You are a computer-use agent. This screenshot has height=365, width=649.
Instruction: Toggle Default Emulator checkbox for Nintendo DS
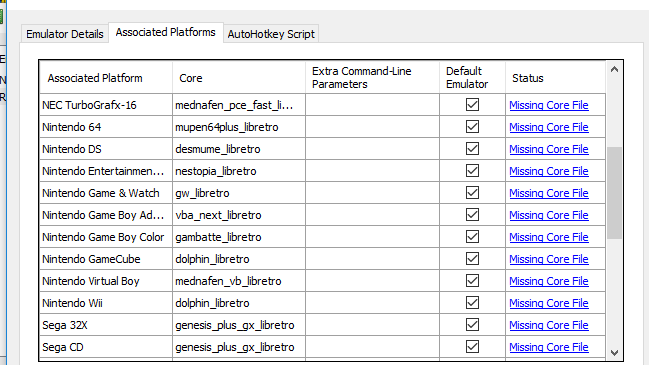point(472,149)
